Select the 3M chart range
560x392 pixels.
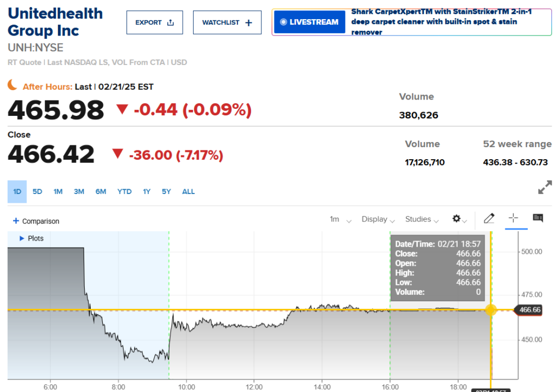coord(79,192)
